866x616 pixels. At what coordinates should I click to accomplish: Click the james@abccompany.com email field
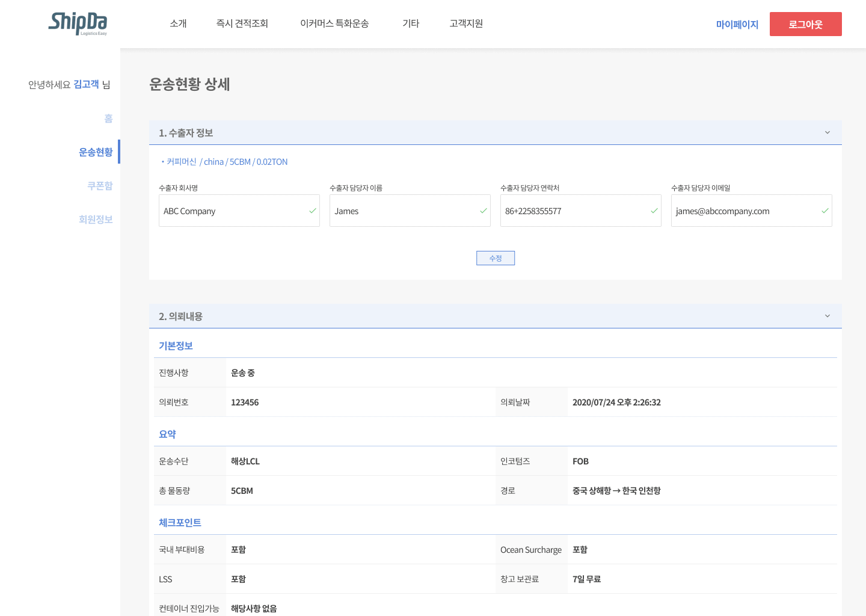click(743, 211)
